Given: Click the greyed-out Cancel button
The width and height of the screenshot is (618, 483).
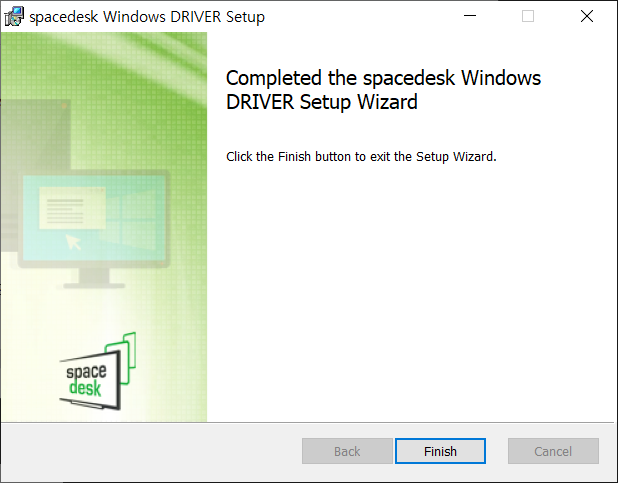Looking at the screenshot, I should pyautogui.click(x=553, y=451).
